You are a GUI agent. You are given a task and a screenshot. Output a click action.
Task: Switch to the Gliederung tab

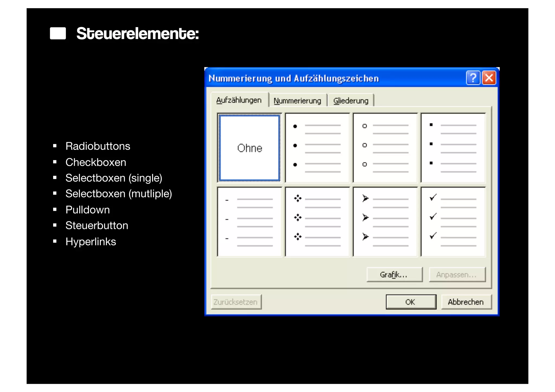tap(351, 101)
